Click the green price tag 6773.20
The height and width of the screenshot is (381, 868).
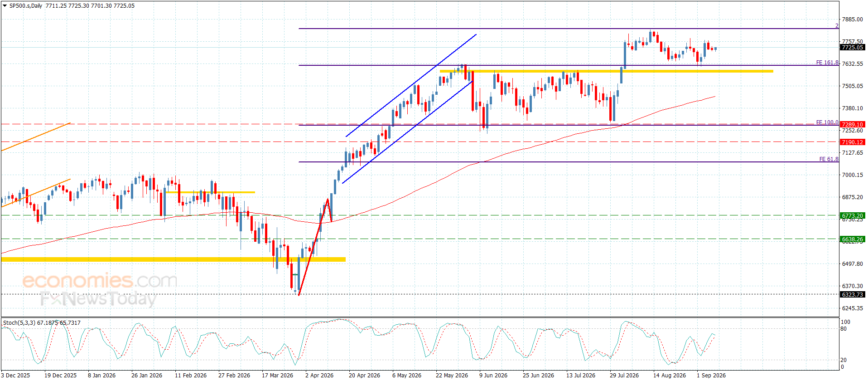coord(852,216)
